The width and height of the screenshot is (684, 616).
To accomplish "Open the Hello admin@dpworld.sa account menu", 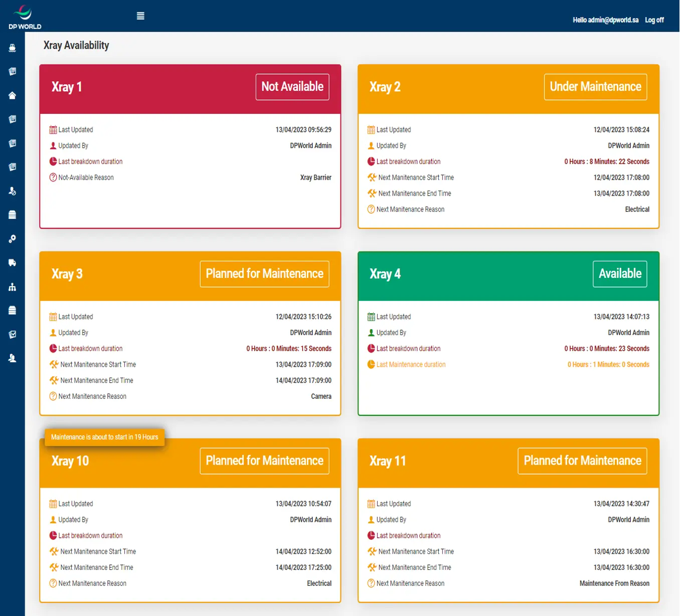I will pos(605,20).
